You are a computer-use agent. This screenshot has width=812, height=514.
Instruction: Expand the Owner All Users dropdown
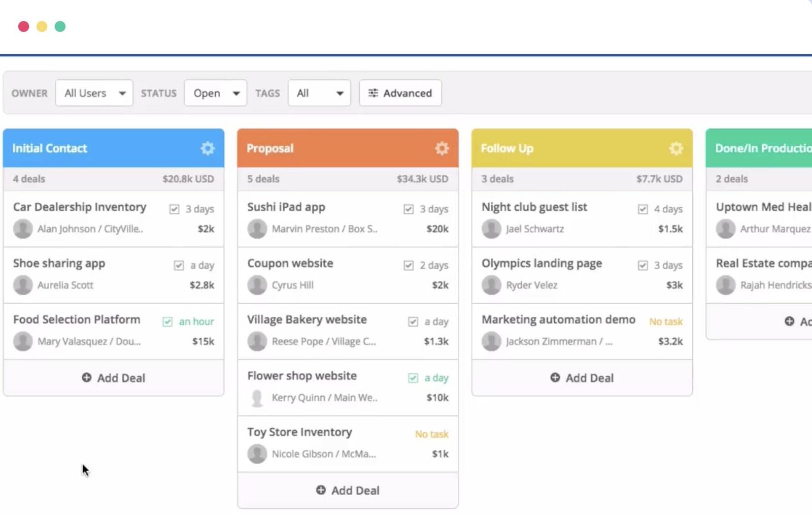click(94, 93)
